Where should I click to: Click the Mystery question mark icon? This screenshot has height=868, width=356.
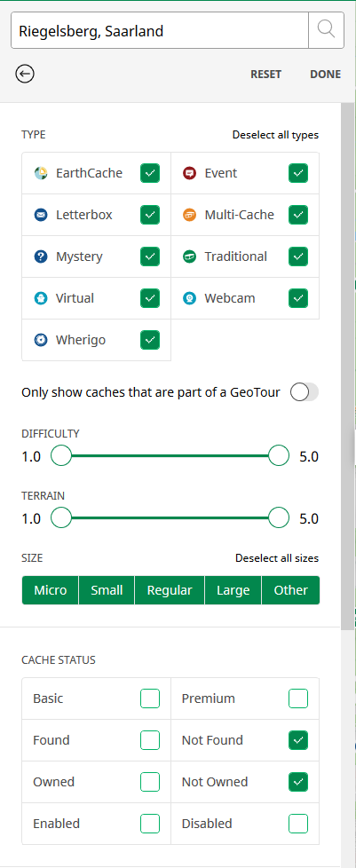(41, 256)
